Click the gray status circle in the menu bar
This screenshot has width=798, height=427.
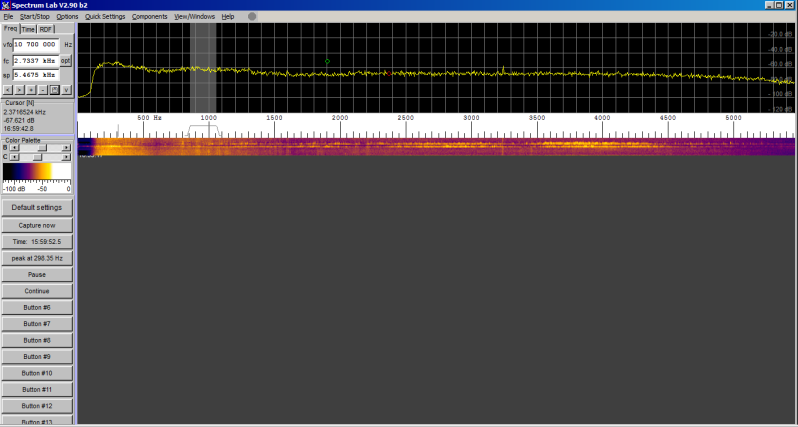point(252,16)
